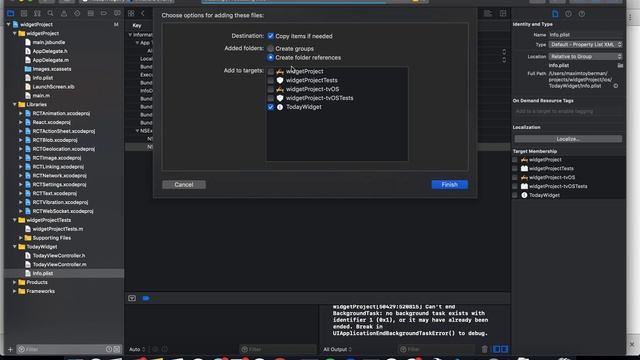The width and height of the screenshot is (640, 360).
Task: Select Images.xcassets in the navigator
Action: [x=52, y=69]
